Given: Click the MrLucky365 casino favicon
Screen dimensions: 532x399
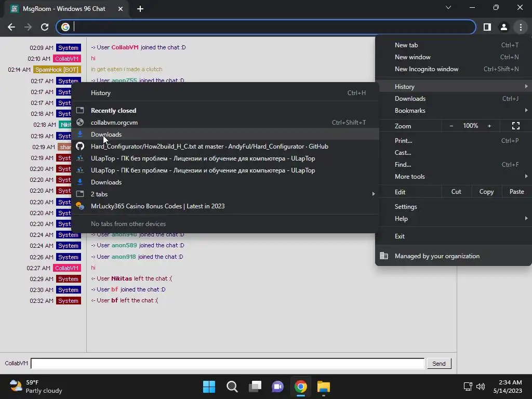Looking at the screenshot, I should point(80,206).
